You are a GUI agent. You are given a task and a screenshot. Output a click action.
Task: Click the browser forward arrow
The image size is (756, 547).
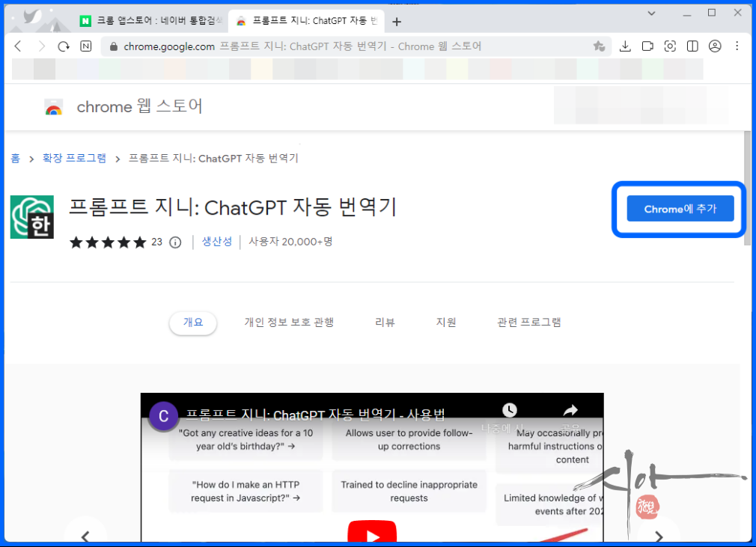[x=41, y=46]
